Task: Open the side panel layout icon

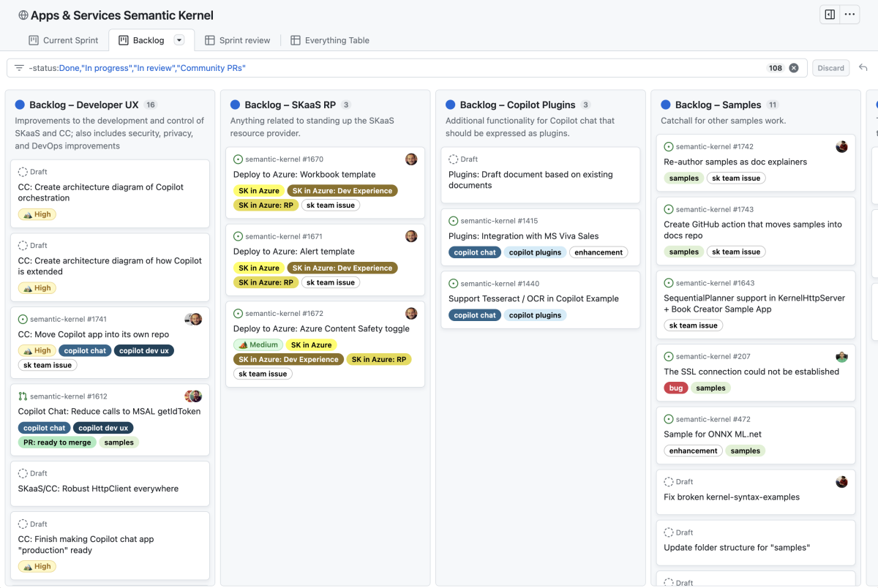Action: pos(830,15)
